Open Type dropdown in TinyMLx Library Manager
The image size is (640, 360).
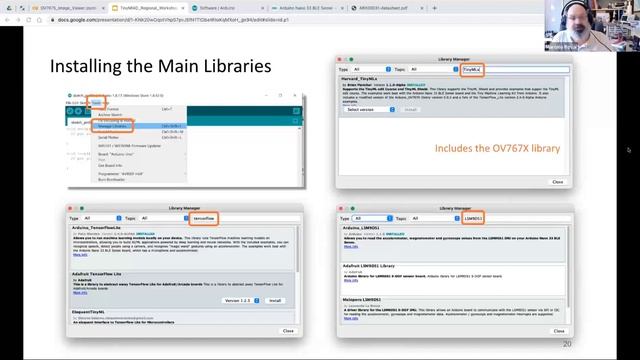click(x=372, y=69)
